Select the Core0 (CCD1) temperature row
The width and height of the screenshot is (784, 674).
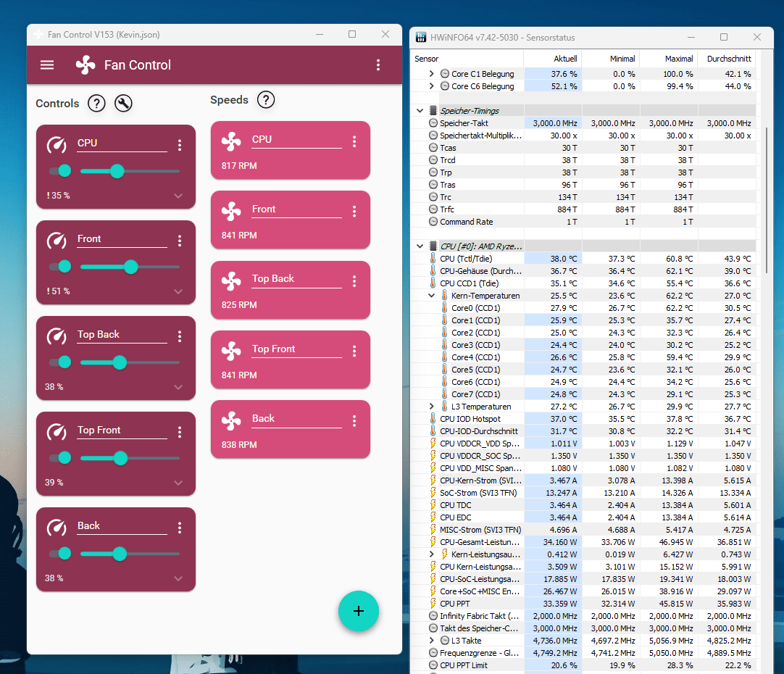point(583,308)
